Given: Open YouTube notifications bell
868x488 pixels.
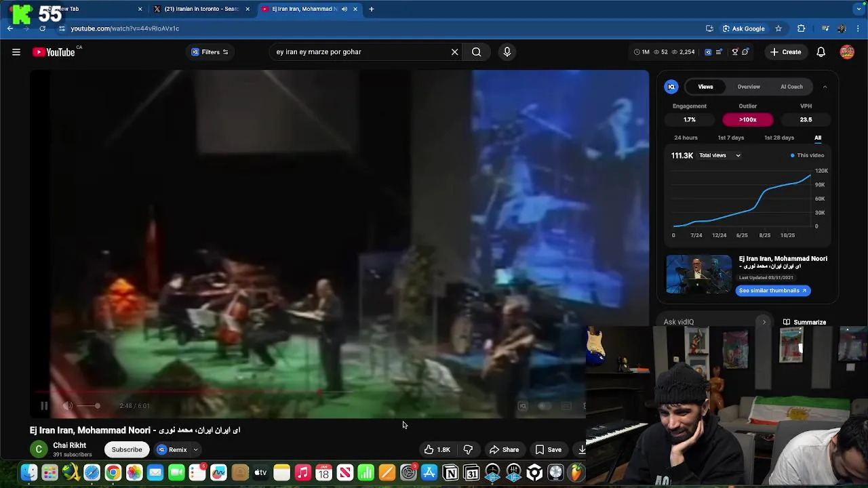Looking at the screenshot, I should (821, 52).
